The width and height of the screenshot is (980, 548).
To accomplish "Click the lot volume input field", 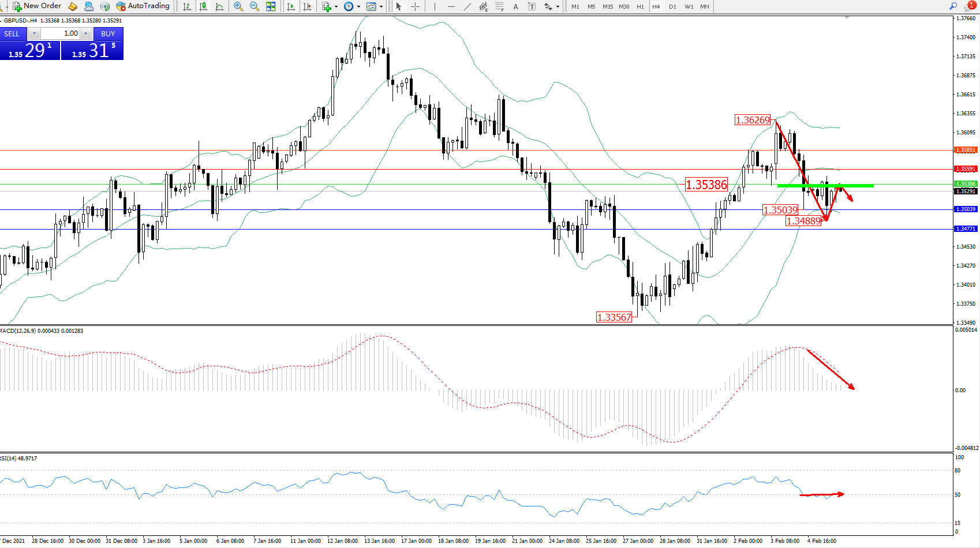I will click(x=61, y=33).
